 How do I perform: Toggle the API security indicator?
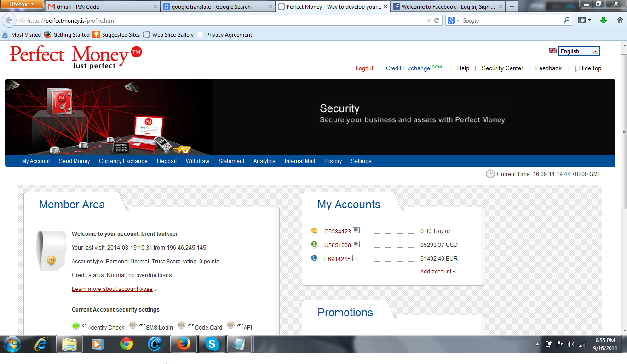coord(231,325)
